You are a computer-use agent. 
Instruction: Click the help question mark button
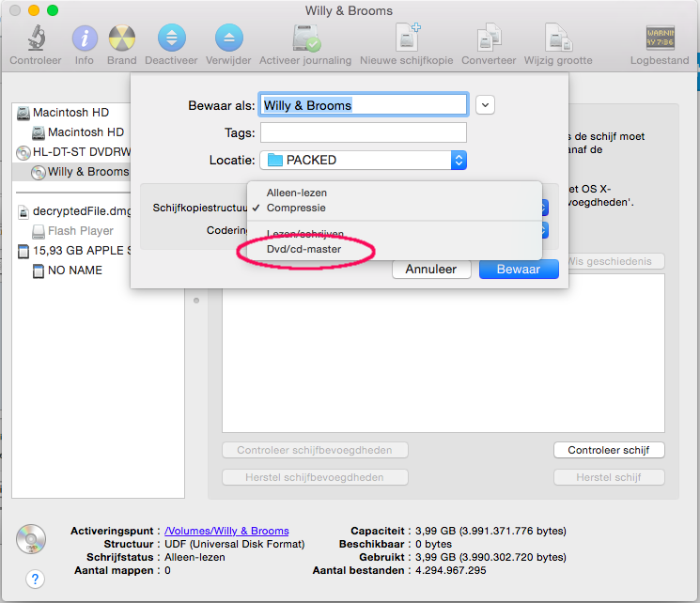click(x=35, y=579)
